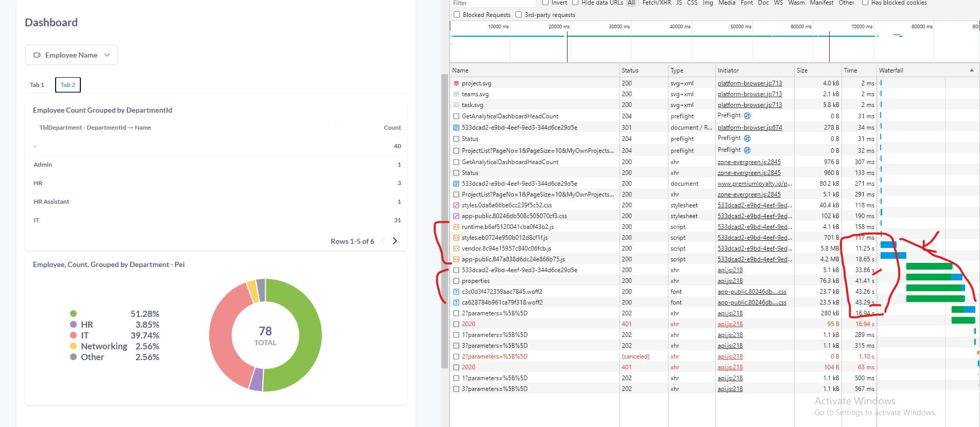Filter requests by Fetch/XHR type
The image size is (980, 427).
[657, 3]
